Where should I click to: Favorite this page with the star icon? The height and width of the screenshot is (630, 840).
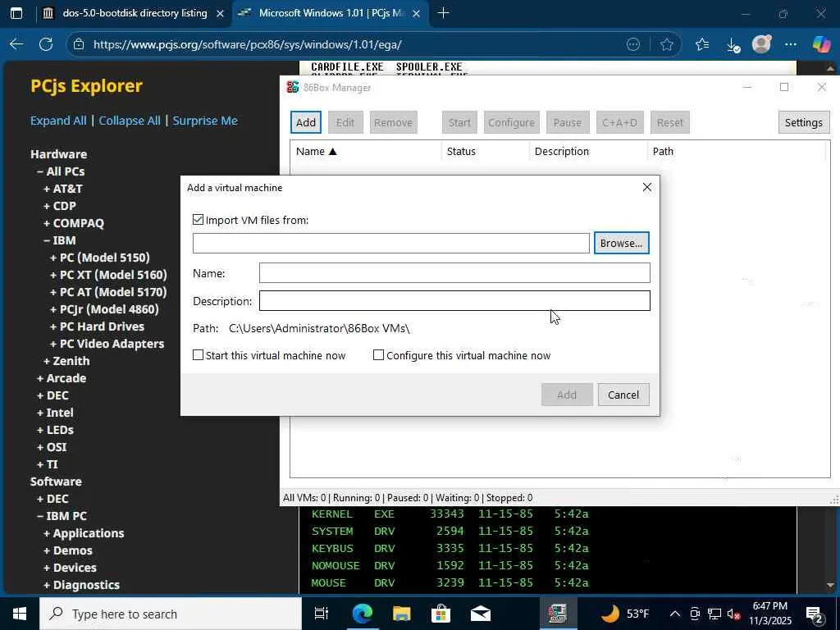[x=666, y=44]
